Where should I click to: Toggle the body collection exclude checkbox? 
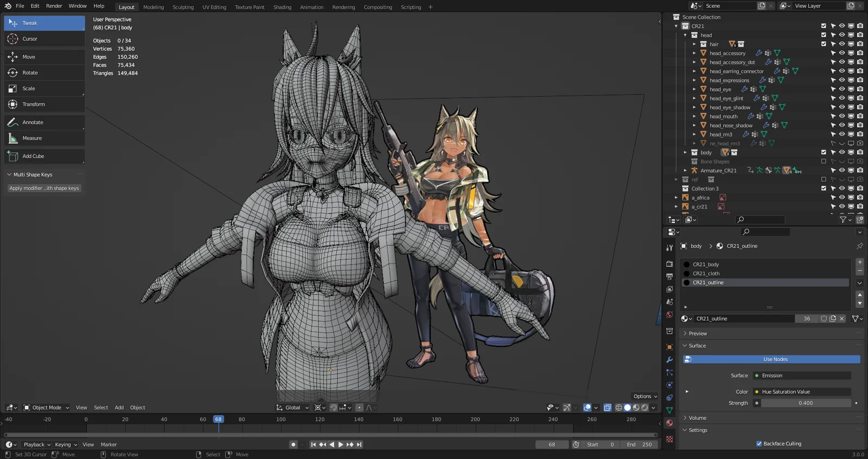(824, 152)
